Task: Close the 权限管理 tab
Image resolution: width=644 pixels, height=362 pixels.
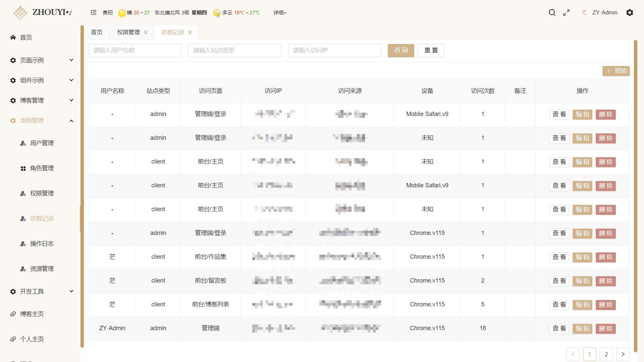Action: coord(146,33)
